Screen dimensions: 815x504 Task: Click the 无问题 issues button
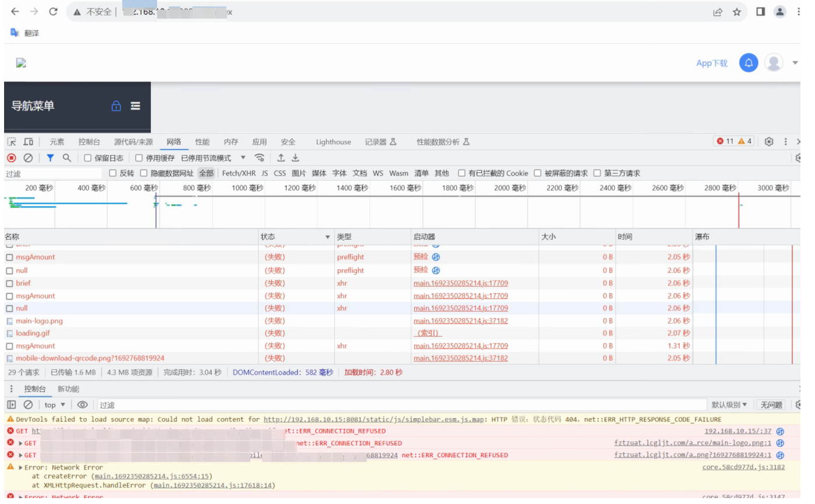(x=771, y=404)
